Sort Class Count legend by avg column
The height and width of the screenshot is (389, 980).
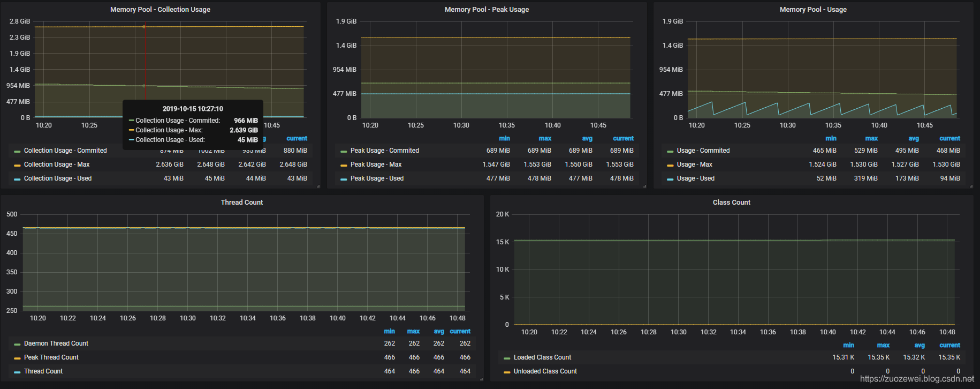click(x=920, y=345)
